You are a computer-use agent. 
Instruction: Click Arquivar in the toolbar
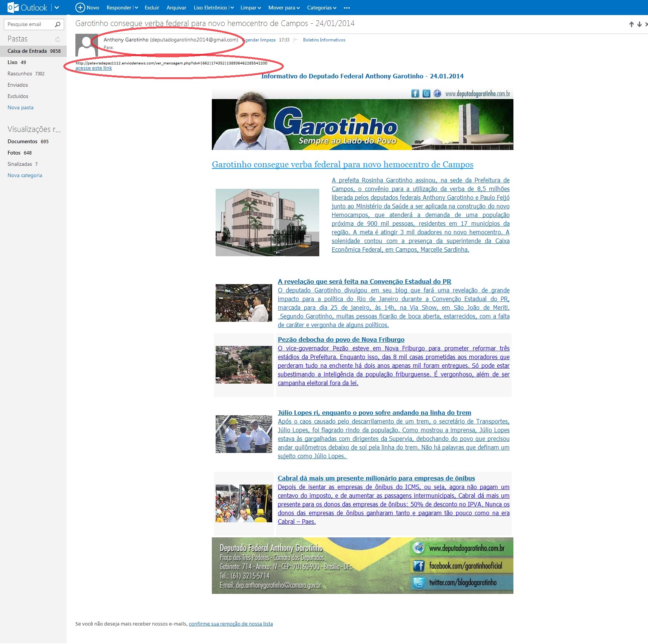176,8
